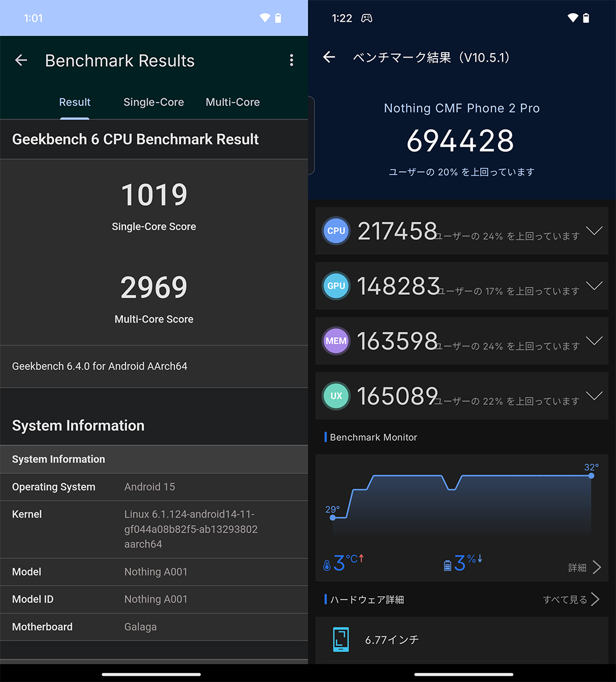Click the back arrow on ベンチマーク結果 screen
This screenshot has width=616, height=682.
(x=329, y=57)
